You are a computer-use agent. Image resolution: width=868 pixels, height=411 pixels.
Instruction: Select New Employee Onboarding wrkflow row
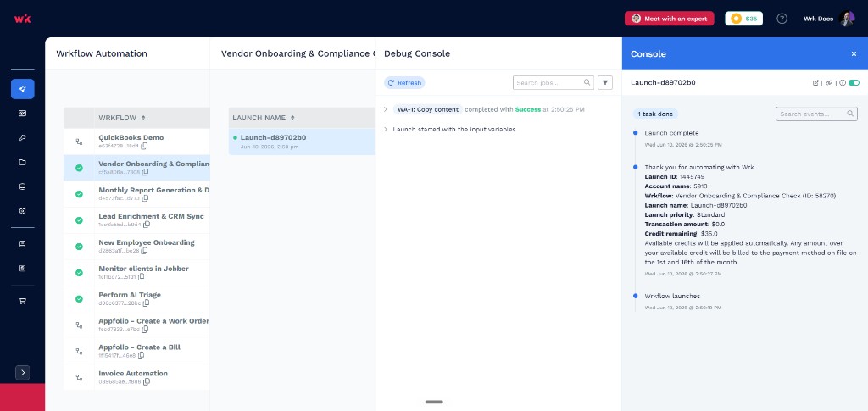(x=136, y=246)
